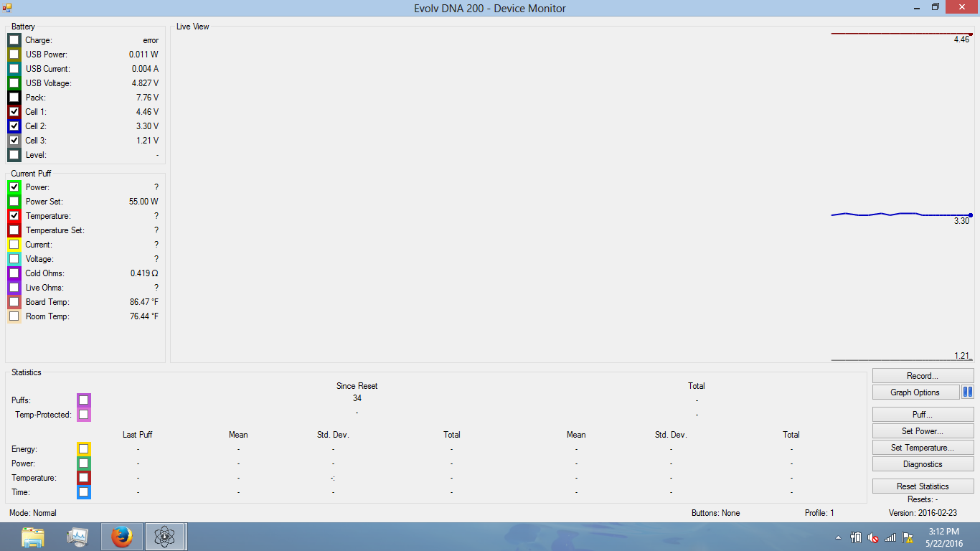Click the muted volume tray icon
The height and width of the screenshot is (551, 980).
tap(873, 537)
